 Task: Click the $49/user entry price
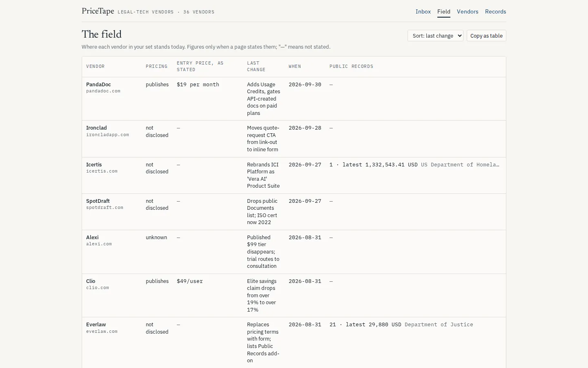190,281
